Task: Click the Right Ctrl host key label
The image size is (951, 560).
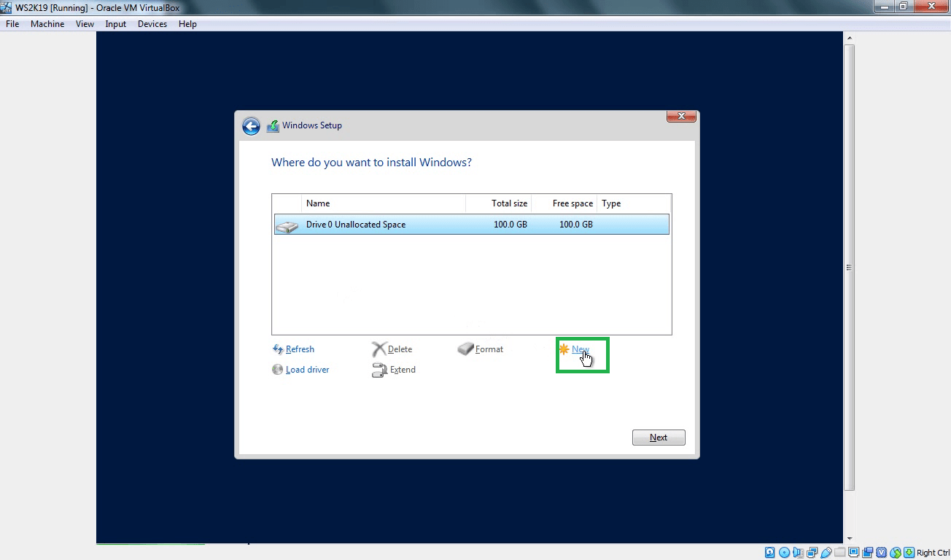Action: (933, 553)
